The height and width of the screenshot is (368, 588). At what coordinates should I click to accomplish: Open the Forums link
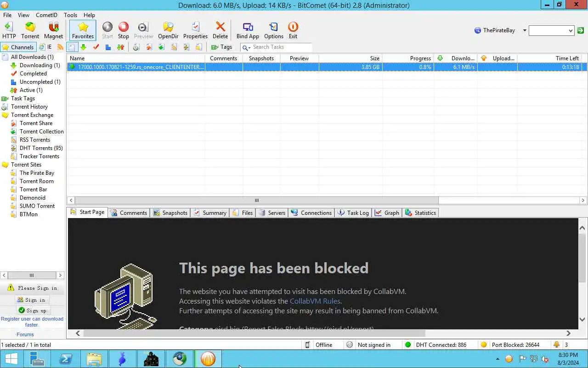[25, 334]
